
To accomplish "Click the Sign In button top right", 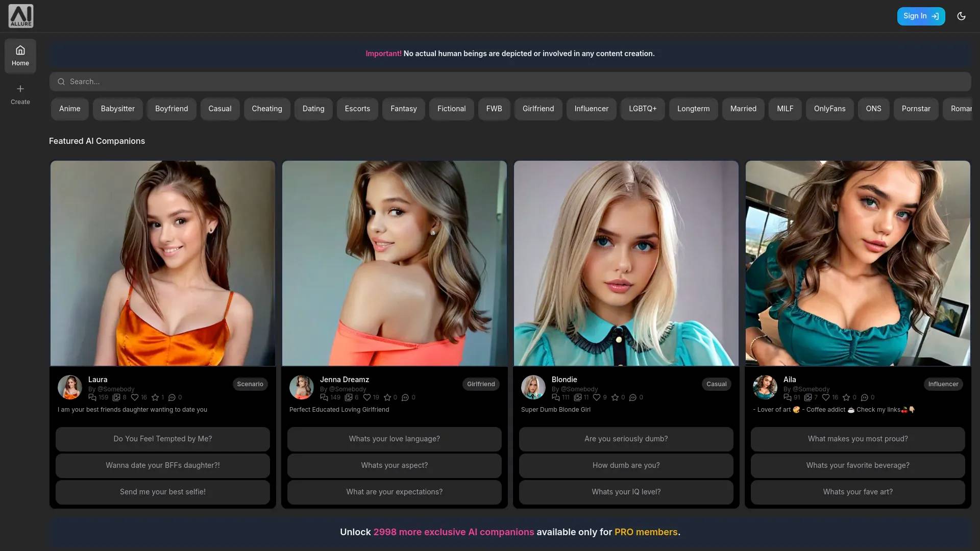I will tap(919, 15).
